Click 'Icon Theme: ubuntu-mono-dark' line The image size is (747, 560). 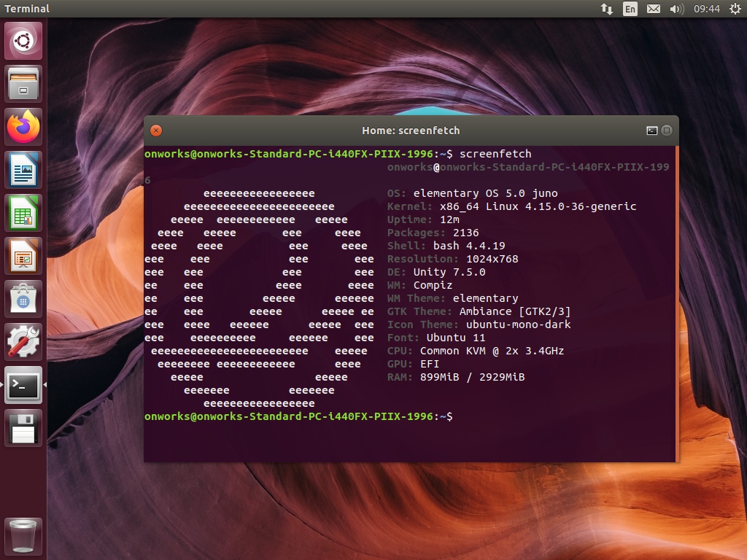click(479, 324)
